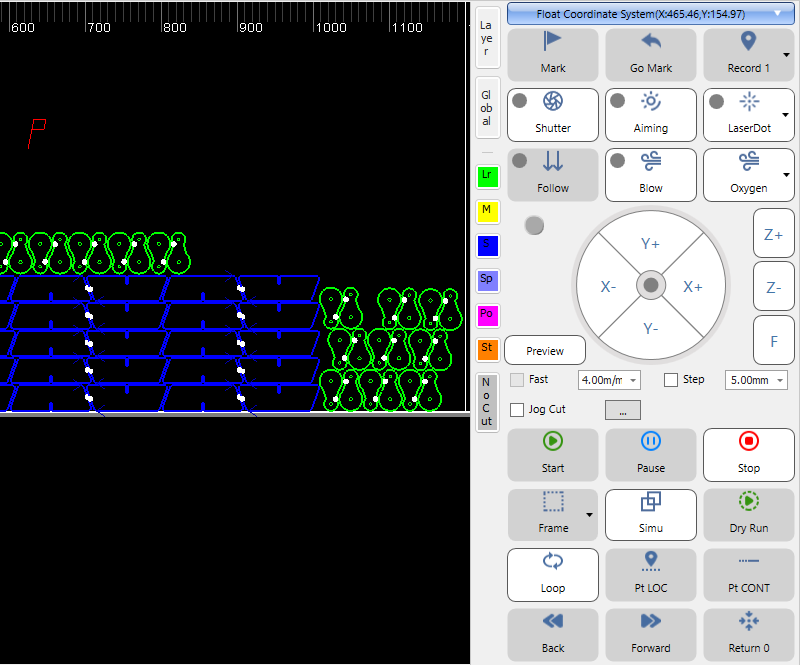Click the Pt LOC locate button
Screen dimensions: 800x665
(x=650, y=574)
